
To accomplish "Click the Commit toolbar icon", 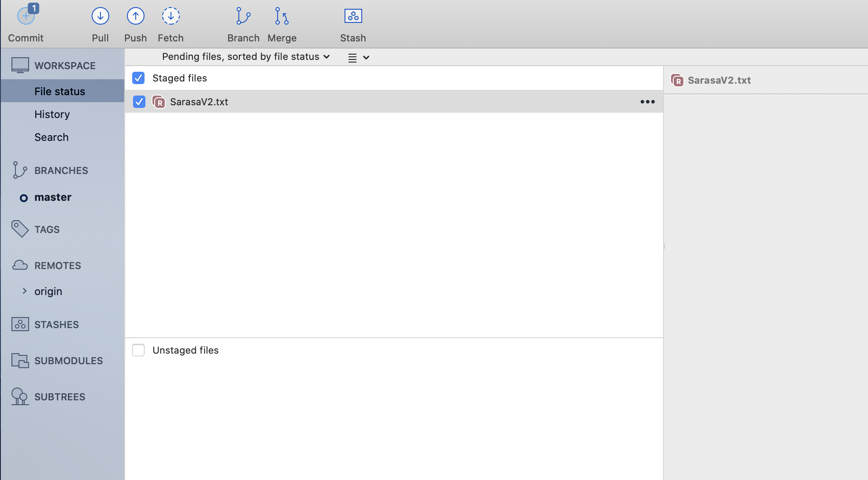I will point(26,17).
